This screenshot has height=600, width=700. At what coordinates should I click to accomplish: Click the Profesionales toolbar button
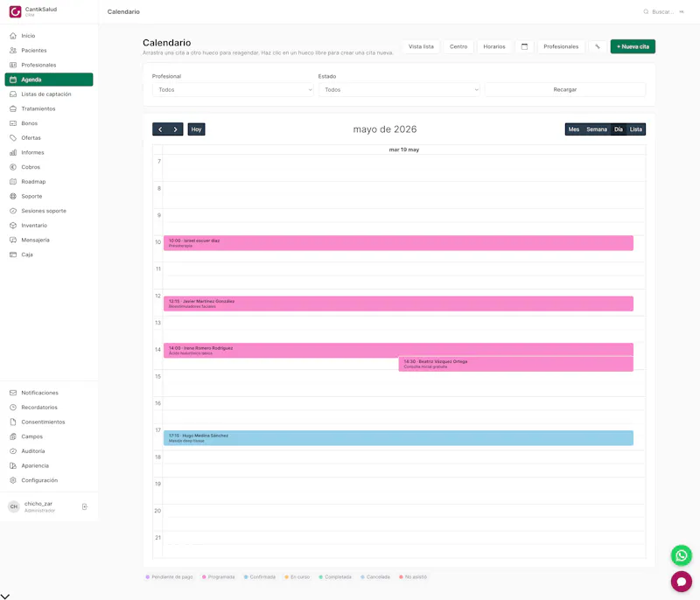pos(561,46)
